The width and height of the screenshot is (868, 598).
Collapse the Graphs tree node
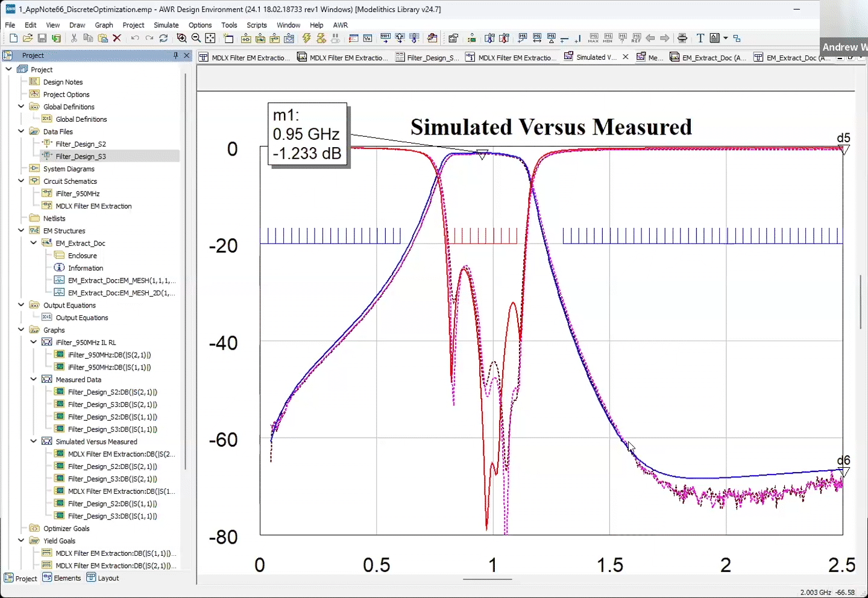21,330
